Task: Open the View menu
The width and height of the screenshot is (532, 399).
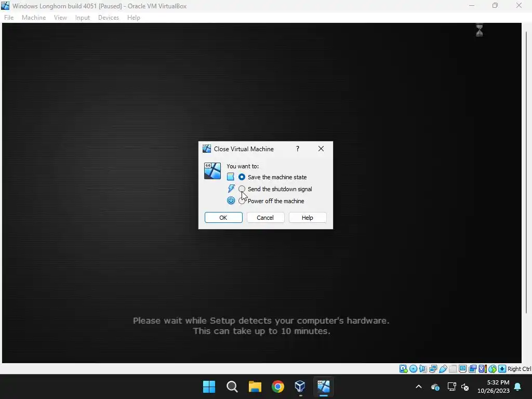Action: (60, 18)
